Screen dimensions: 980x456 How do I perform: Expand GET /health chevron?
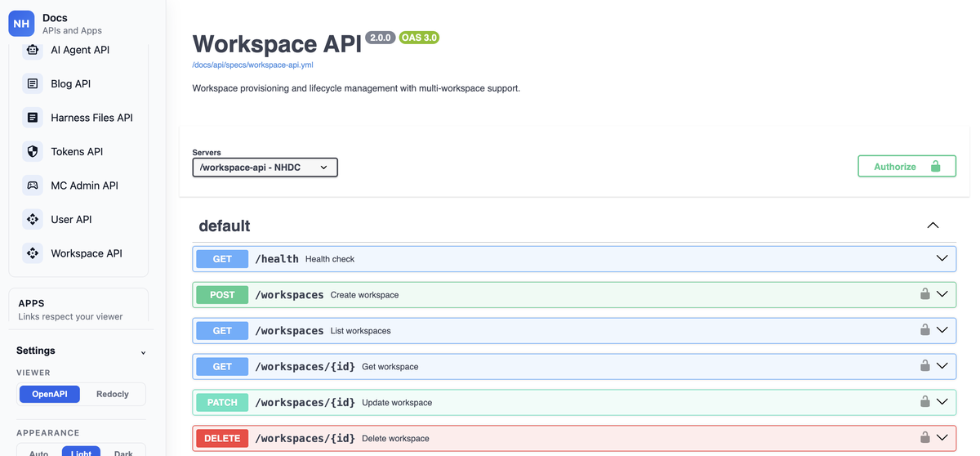pos(942,258)
